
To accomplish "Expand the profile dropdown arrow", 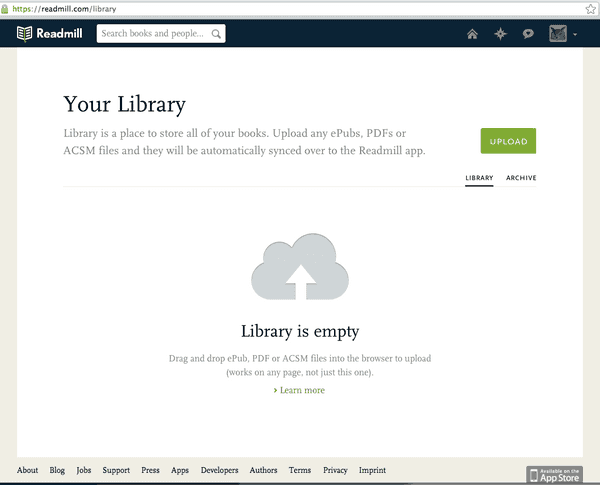I will (575, 34).
